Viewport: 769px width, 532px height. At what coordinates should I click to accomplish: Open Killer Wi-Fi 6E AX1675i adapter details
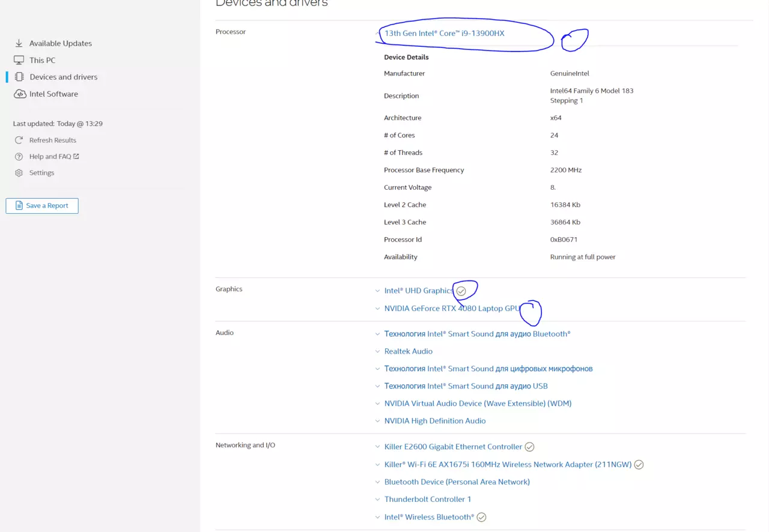pyautogui.click(x=508, y=464)
